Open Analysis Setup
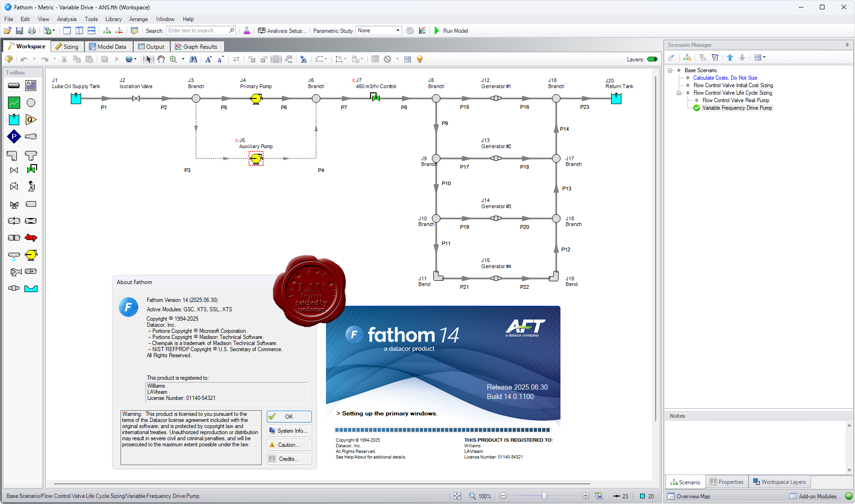Viewport: 855px width, 504px height. [282, 30]
